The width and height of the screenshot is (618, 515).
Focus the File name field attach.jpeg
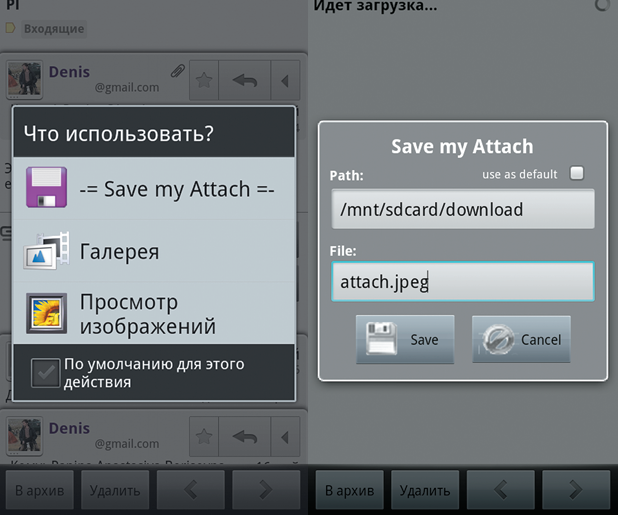(x=462, y=282)
